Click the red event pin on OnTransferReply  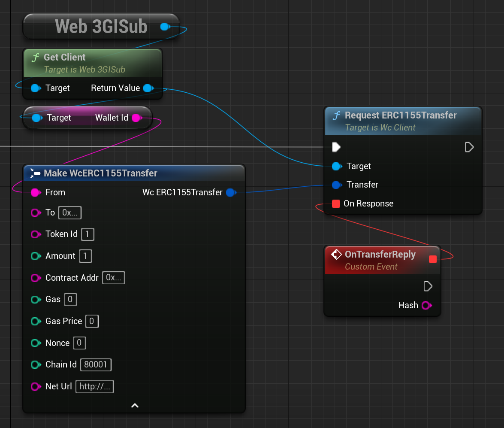(x=432, y=259)
